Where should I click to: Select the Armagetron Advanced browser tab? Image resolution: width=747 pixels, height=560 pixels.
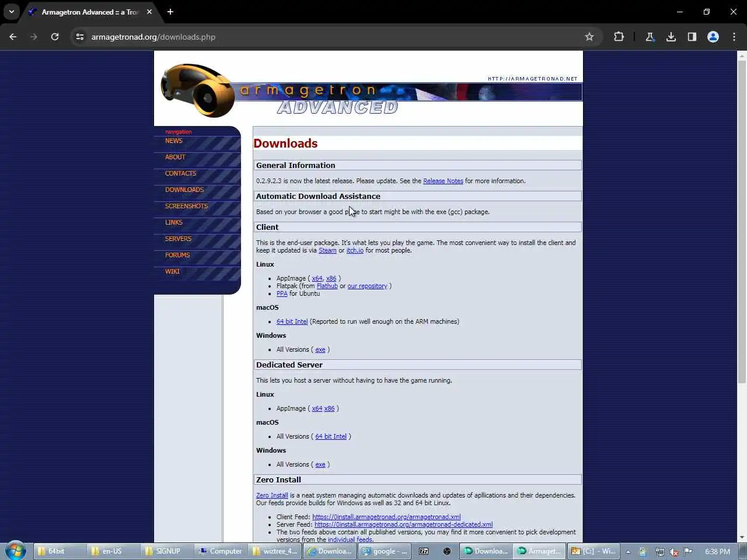pyautogui.click(x=90, y=12)
